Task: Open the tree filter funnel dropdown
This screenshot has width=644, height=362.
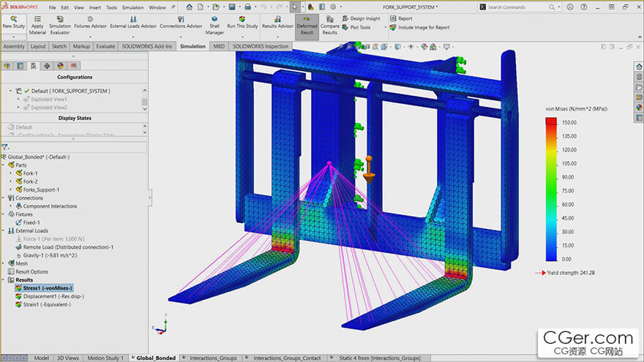Action: 5,147
